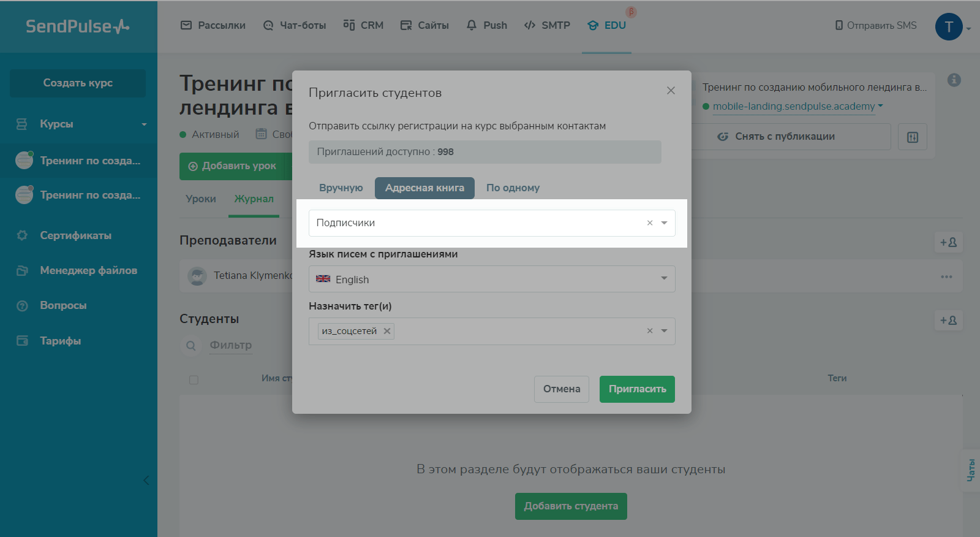The image size is (980, 537).
Task: Click the Отмена button
Action: coord(561,389)
